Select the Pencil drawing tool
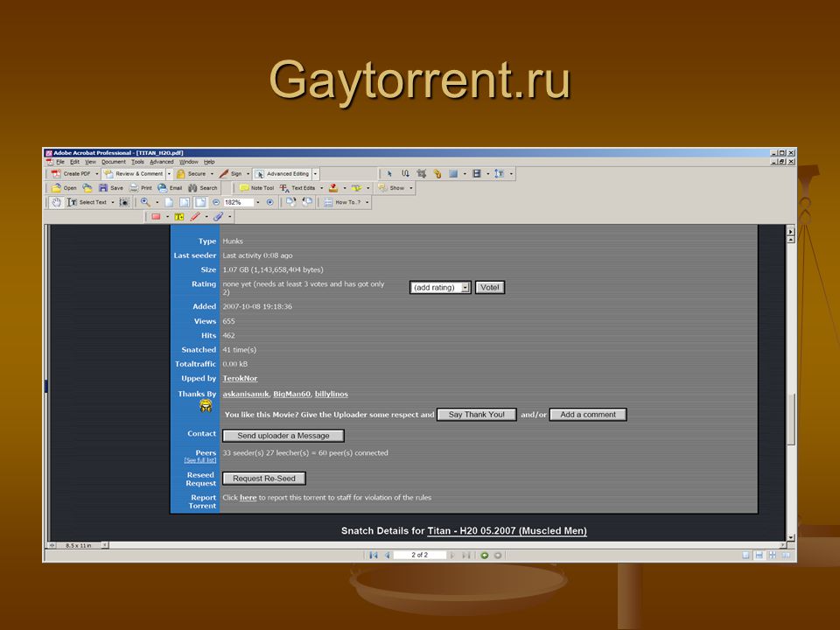840x630 pixels. point(195,216)
